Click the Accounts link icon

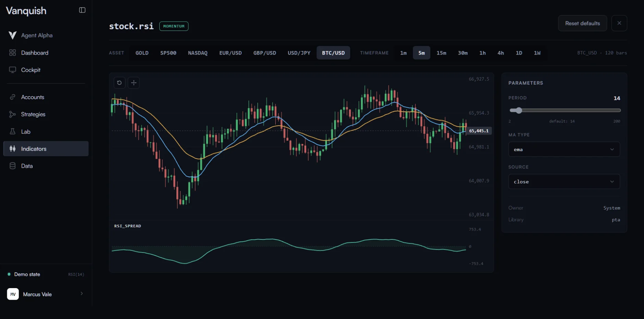pos(13,97)
